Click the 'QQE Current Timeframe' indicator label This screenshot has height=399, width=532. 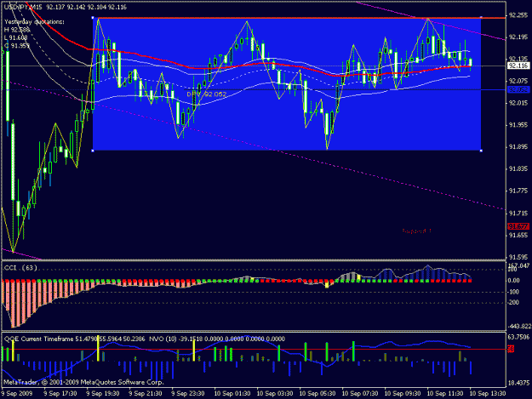coord(38,339)
